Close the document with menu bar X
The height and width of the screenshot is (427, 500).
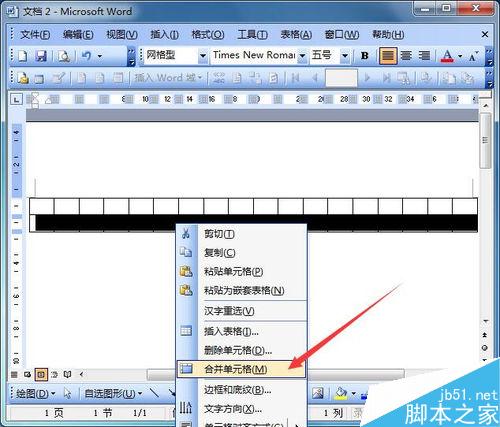coord(485,34)
